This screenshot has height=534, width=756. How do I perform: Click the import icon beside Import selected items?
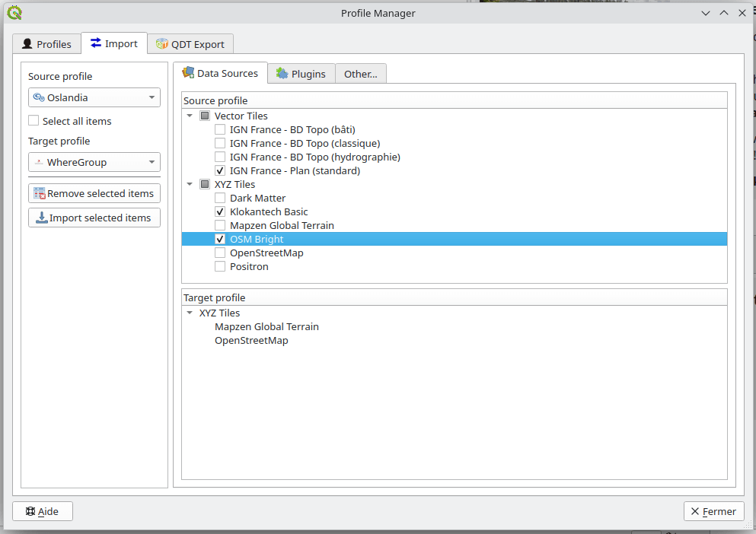40,217
